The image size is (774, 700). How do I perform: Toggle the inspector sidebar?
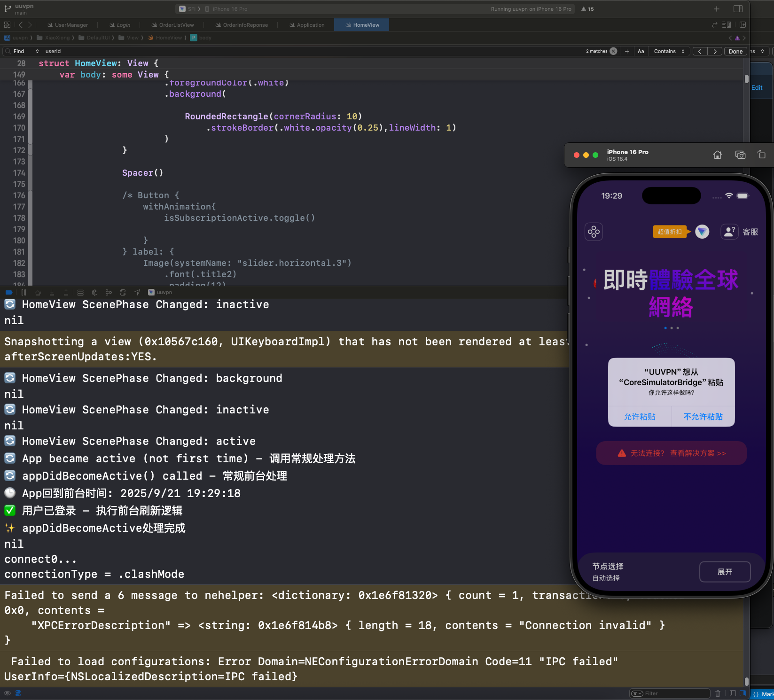tap(738, 9)
